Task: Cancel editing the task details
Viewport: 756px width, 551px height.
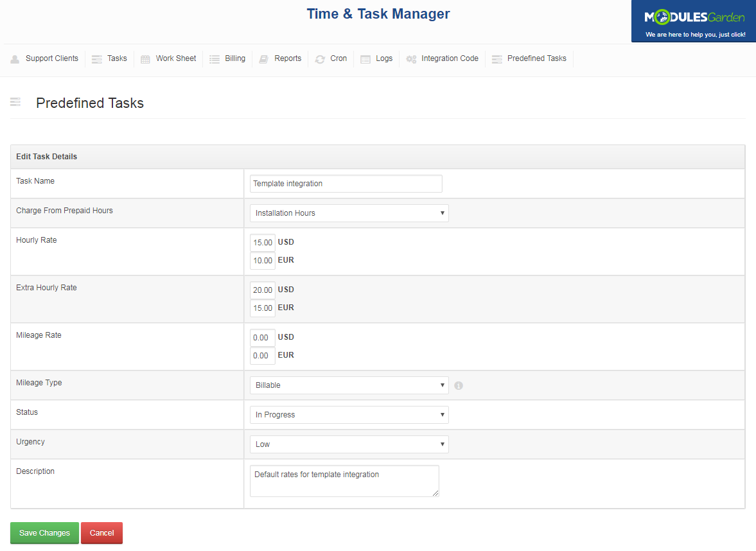Action: [101, 532]
